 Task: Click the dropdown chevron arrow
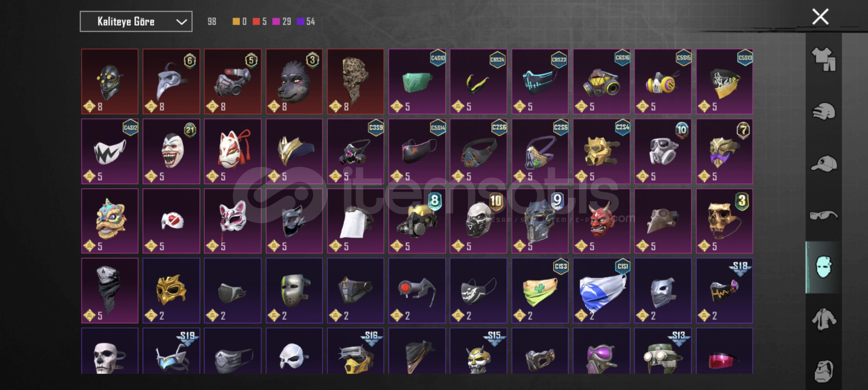(181, 22)
